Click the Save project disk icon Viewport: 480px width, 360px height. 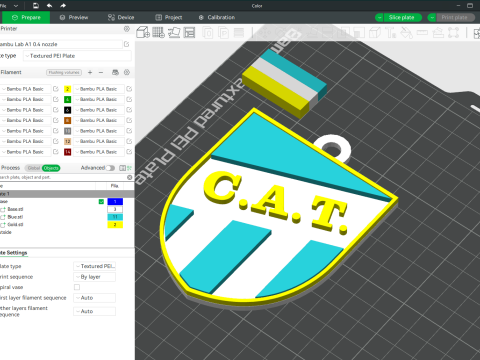pos(36,5)
